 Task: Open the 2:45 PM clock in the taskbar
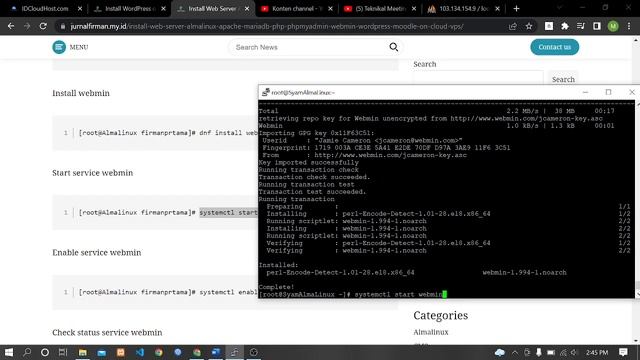click(x=597, y=352)
